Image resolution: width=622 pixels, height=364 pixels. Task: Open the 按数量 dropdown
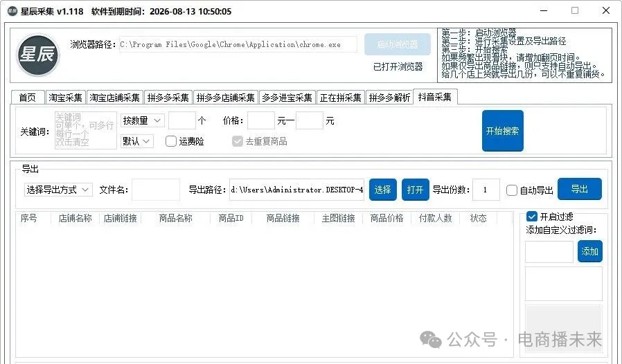pyautogui.click(x=142, y=120)
